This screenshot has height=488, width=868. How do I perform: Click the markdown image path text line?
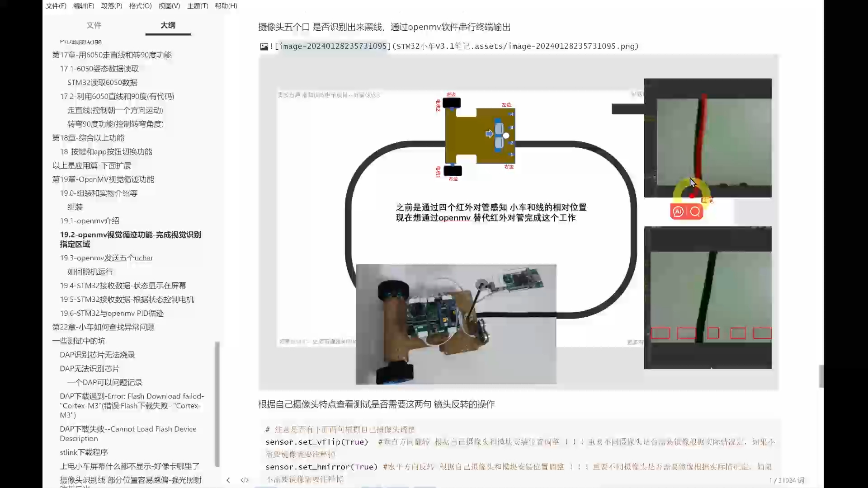point(454,46)
